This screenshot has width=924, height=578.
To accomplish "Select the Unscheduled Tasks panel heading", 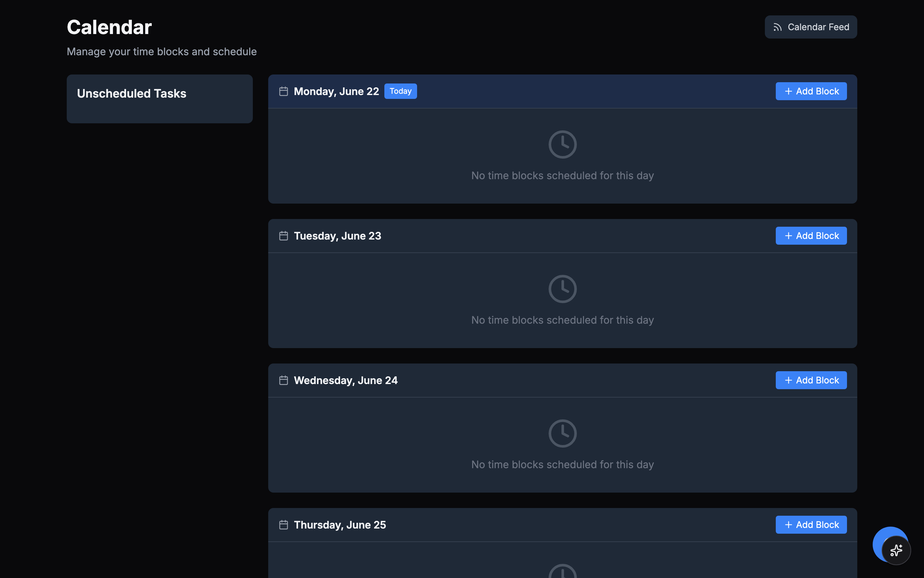I will [132, 94].
